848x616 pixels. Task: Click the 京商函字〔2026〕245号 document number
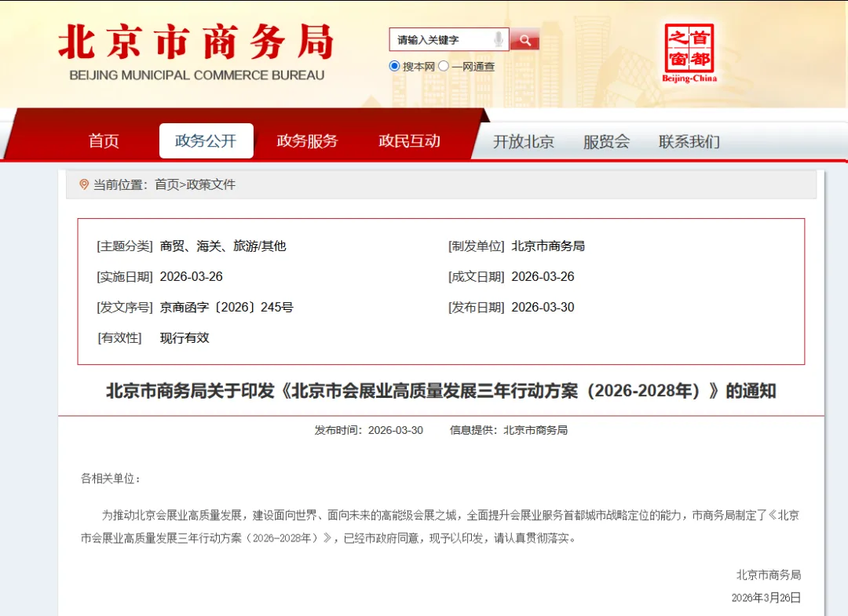coord(227,308)
